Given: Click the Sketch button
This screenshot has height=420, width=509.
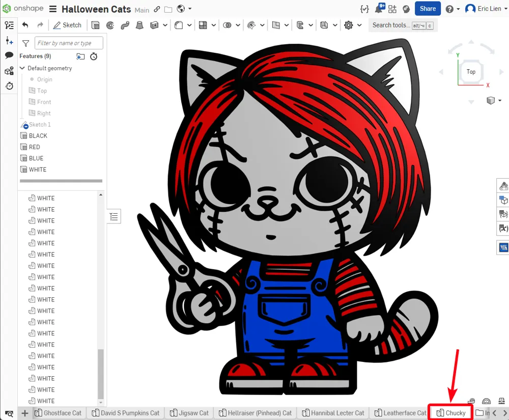Looking at the screenshot, I should 67,25.
